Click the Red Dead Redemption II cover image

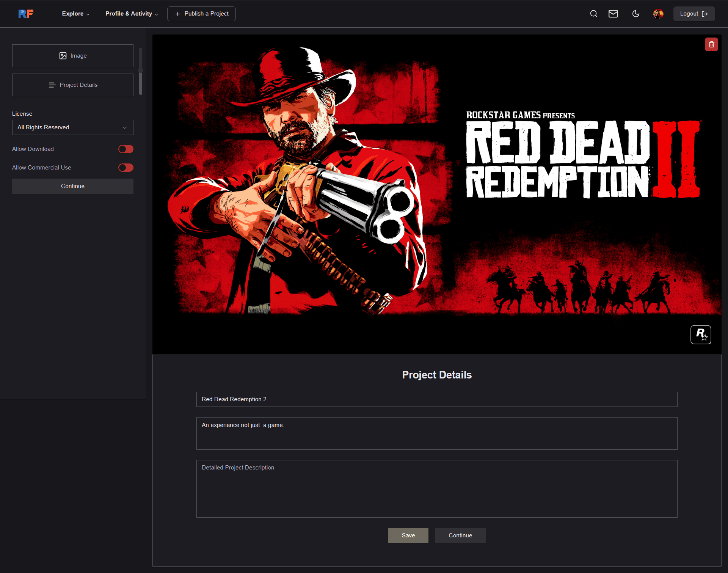tap(437, 195)
